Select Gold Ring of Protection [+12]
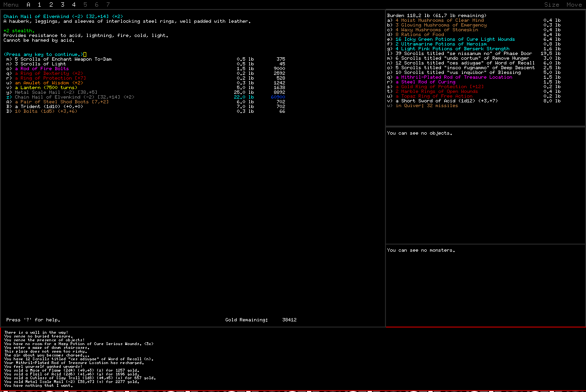586x392 pixels. (474, 87)
